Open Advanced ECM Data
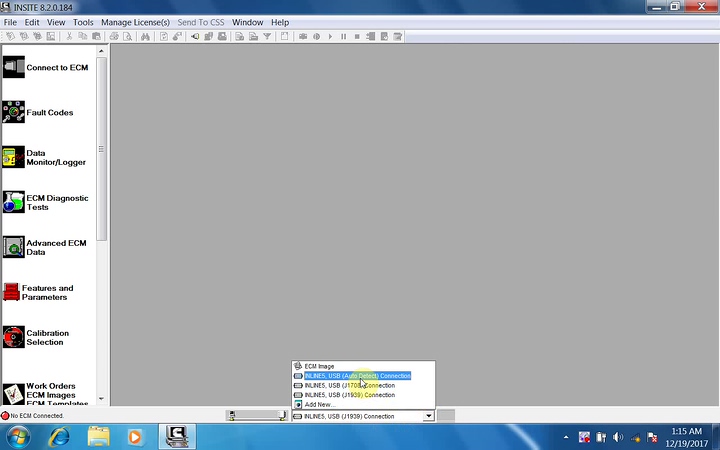Image resolution: width=720 pixels, height=450 pixels. pyautogui.click(x=45, y=248)
